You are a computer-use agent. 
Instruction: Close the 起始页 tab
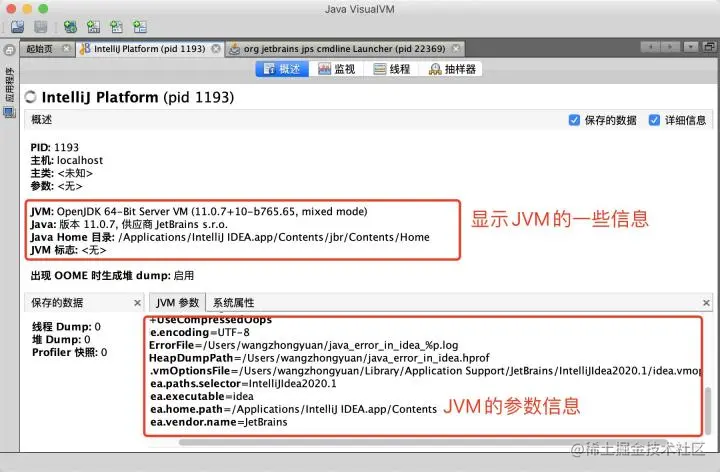coord(67,48)
